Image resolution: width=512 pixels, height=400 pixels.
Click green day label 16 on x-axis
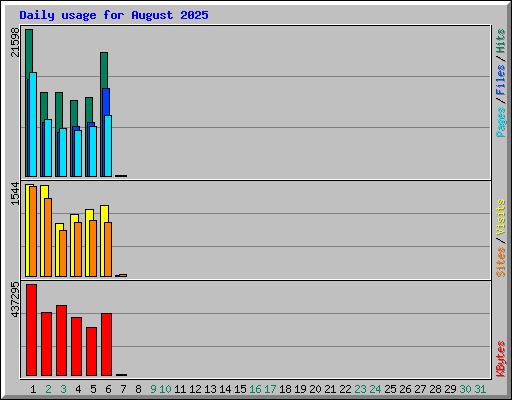click(x=255, y=389)
